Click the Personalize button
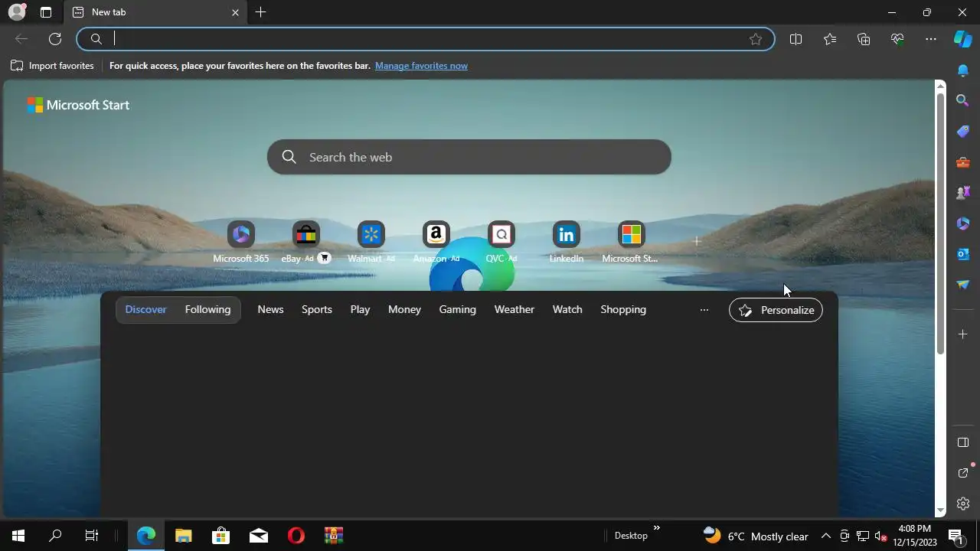Viewport: 980px width, 551px height. pos(776,310)
